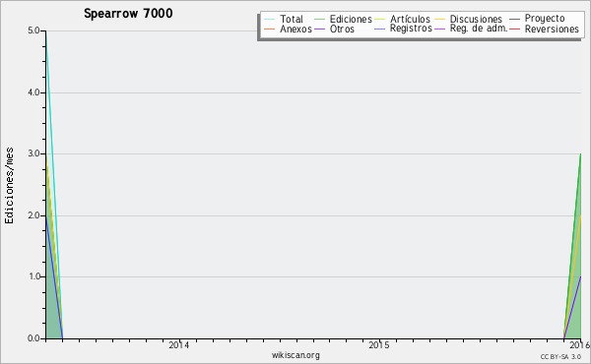
Task: Click the 5.0 y-axis label
Action: pos(33,30)
